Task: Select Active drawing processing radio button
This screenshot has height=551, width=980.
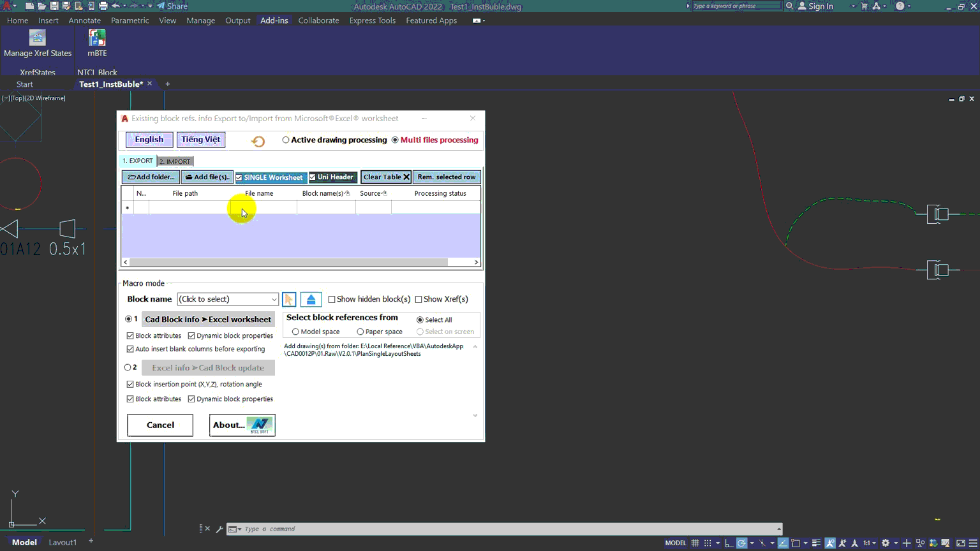Action: [286, 140]
